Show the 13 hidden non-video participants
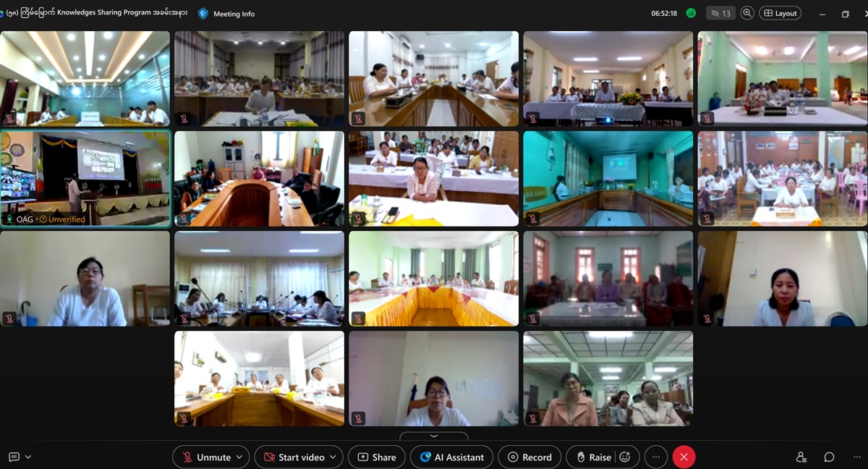 [720, 13]
